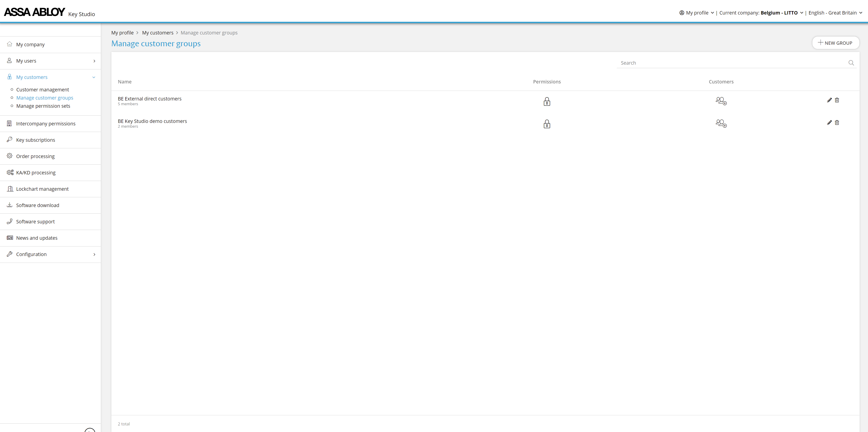This screenshot has width=868, height=432.
Task: Collapse the My customers section
Action: tap(94, 77)
